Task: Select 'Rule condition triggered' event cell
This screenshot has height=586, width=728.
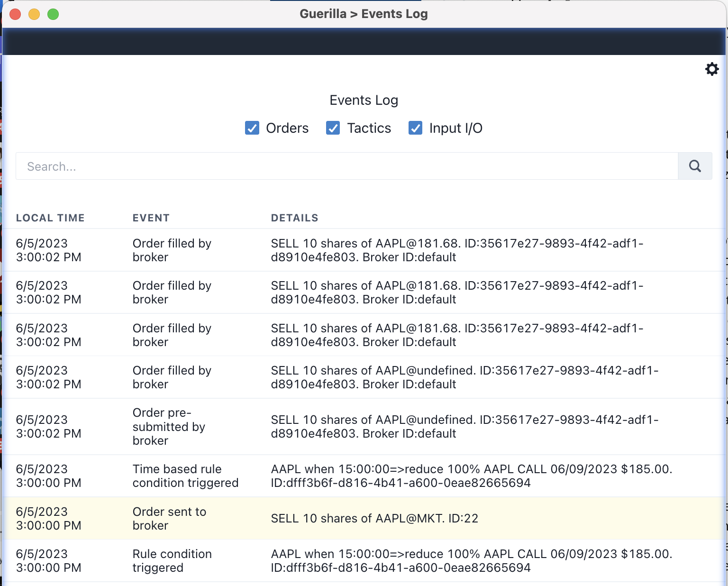Action: 172,561
